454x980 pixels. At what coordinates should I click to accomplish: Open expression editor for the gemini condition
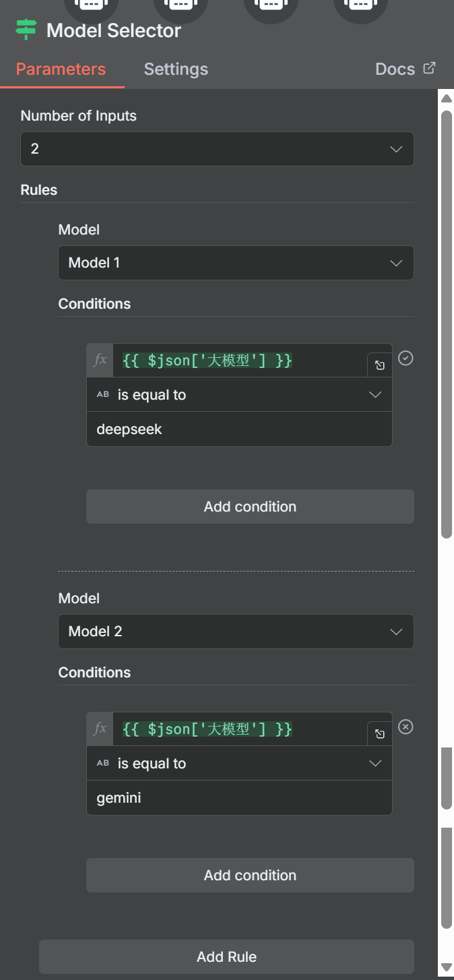pyautogui.click(x=380, y=734)
